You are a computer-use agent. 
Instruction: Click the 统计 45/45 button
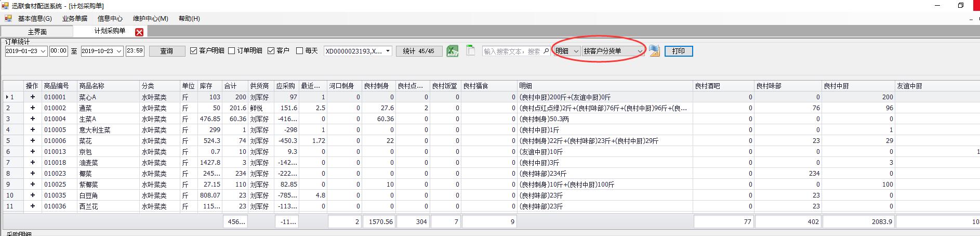419,51
